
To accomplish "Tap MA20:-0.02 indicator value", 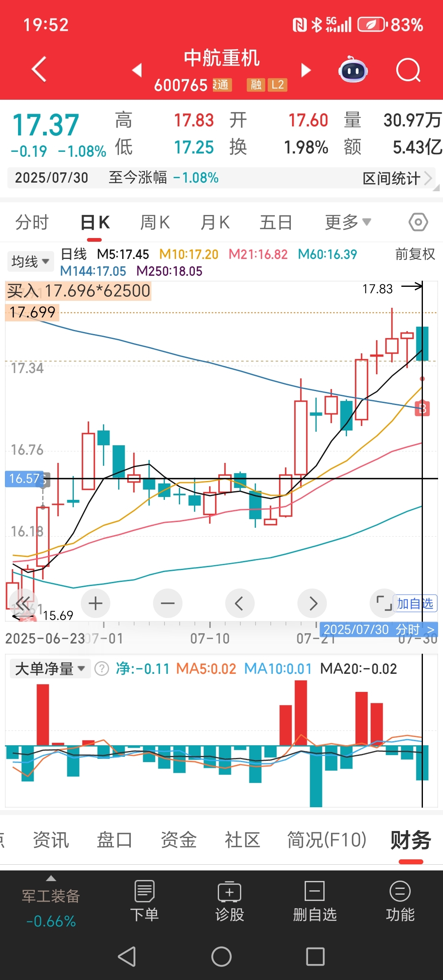I will click(x=359, y=669).
